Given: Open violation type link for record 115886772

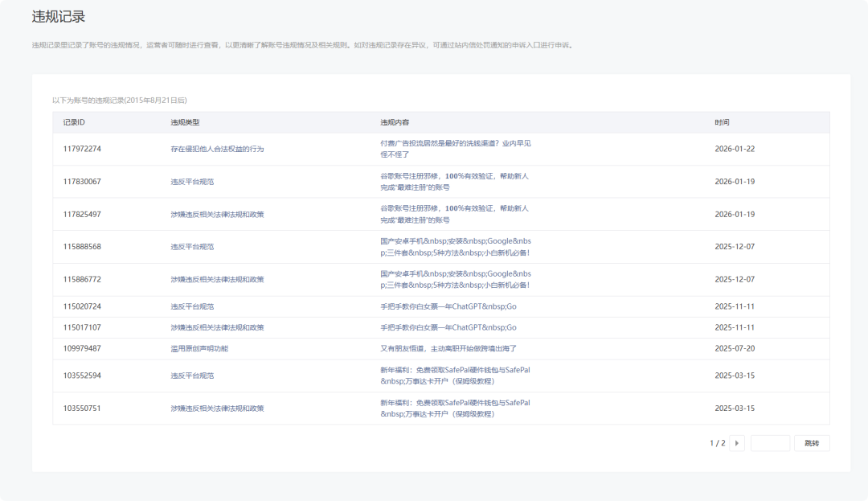Looking at the screenshot, I should pyautogui.click(x=217, y=280).
